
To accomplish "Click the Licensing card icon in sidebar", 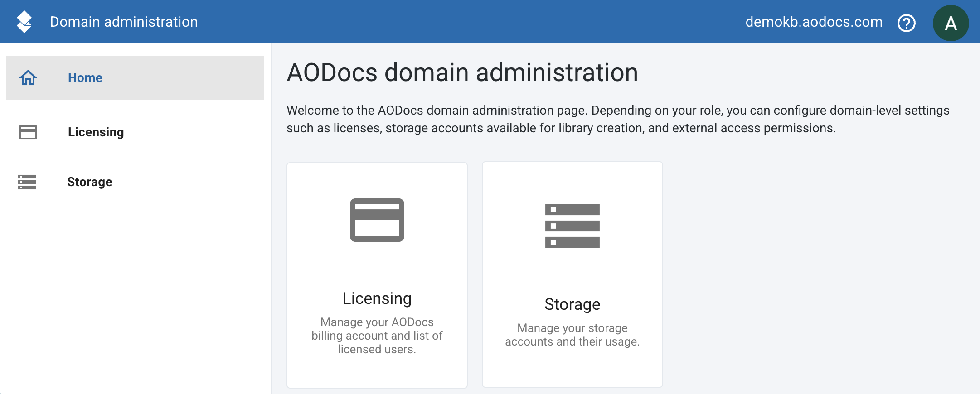I will pos(28,132).
